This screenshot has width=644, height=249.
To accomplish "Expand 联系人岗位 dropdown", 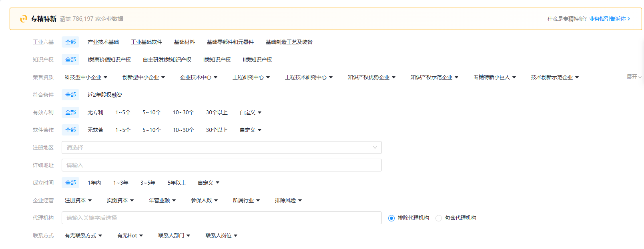I will point(222,235).
